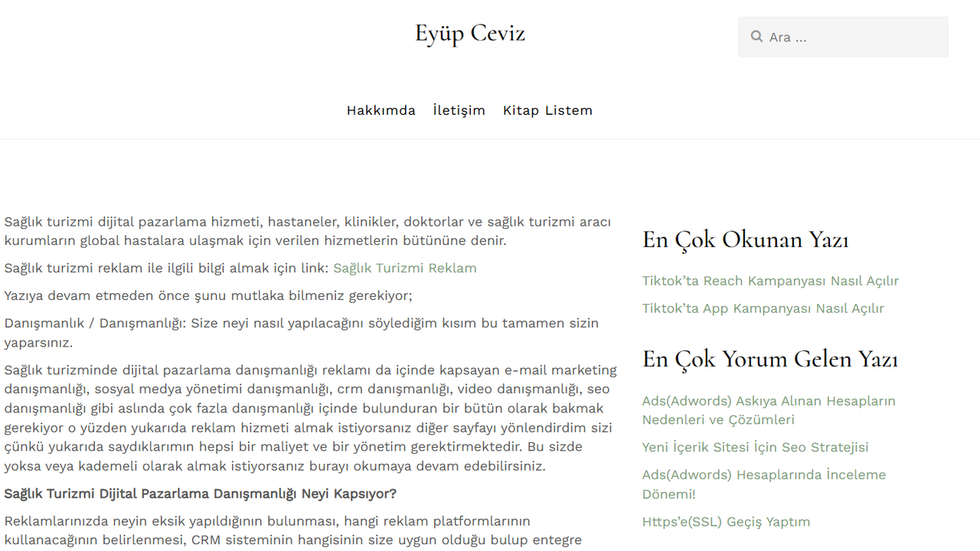Click the bold 'Neyi Kapsıyor?' subheading
The width and height of the screenshot is (980, 551).
pos(200,494)
